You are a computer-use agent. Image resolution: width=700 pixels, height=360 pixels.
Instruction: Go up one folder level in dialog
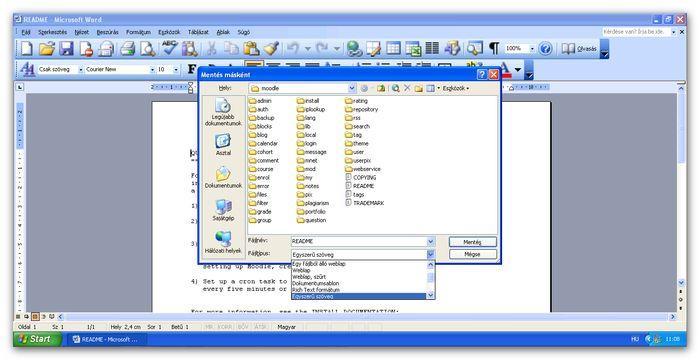[x=381, y=88]
